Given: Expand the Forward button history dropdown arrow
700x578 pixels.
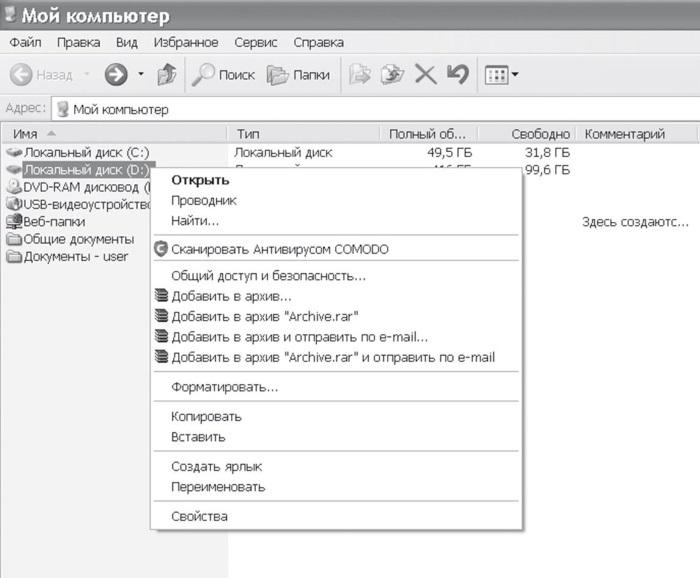Looking at the screenshot, I should click(x=141, y=75).
